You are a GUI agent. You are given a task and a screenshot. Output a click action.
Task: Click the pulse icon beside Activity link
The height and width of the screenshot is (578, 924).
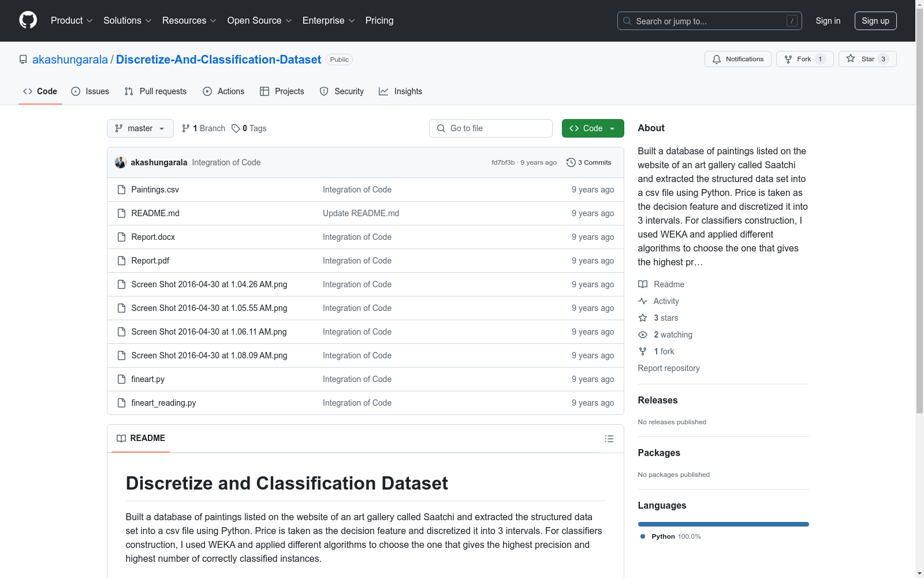(x=643, y=301)
